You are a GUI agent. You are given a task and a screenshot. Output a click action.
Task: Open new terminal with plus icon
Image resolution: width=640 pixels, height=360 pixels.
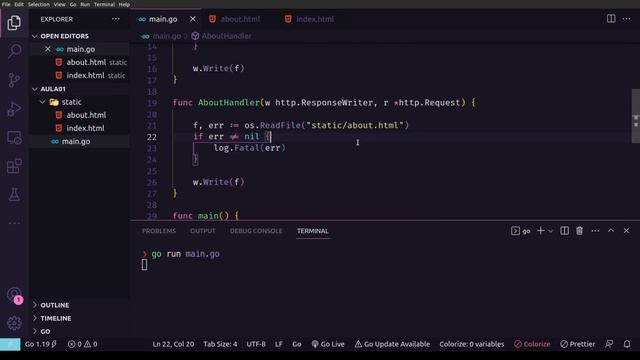click(x=540, y=231)
